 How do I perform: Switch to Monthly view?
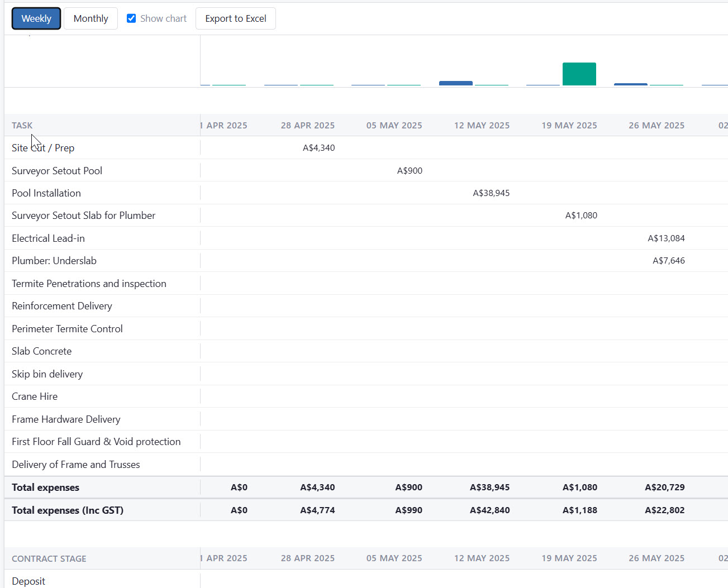[91, 18]
